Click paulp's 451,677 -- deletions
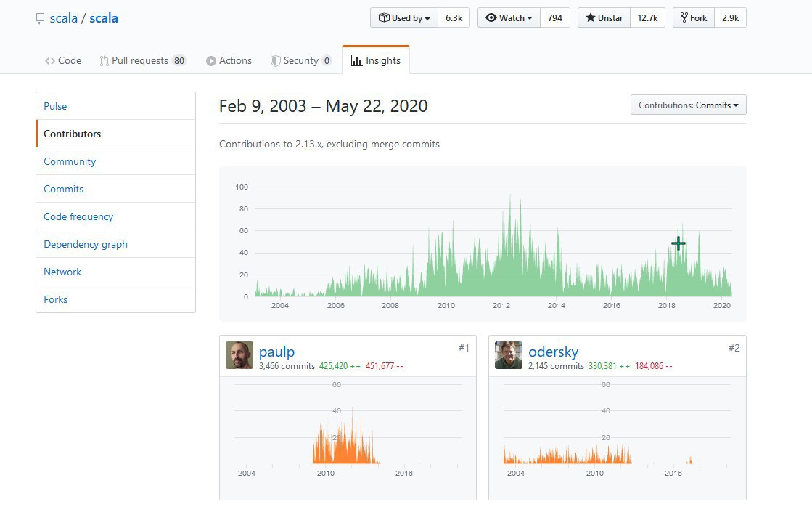812x507 pixels. (385, 366)
